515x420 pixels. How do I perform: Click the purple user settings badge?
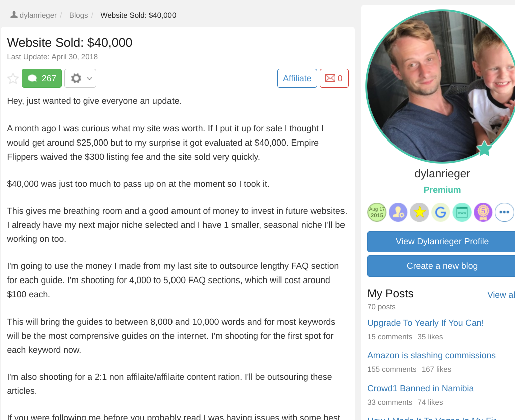point(398,212)
